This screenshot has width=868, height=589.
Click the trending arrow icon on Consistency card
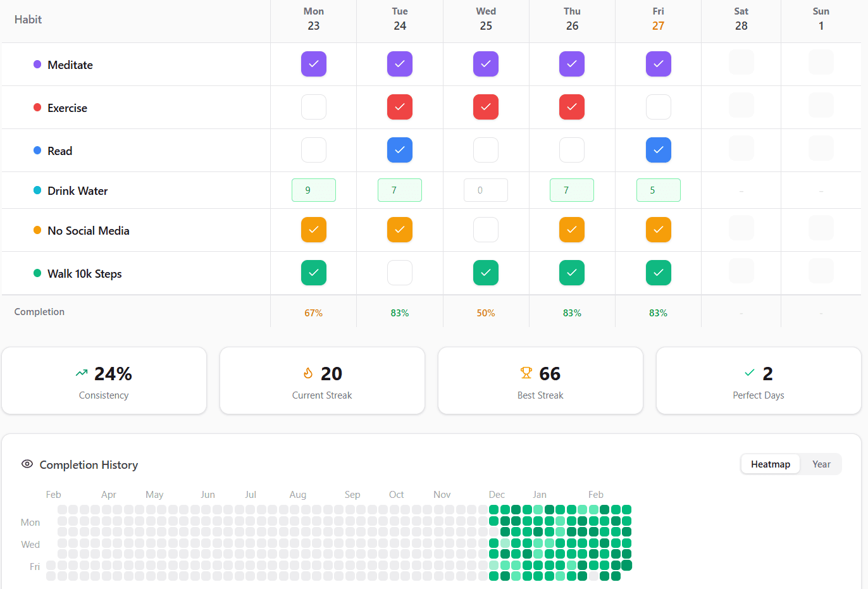pos(82,373)
